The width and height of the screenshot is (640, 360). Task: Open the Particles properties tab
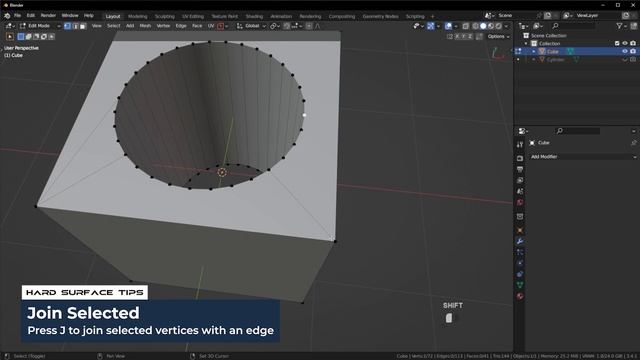(520, 252)
